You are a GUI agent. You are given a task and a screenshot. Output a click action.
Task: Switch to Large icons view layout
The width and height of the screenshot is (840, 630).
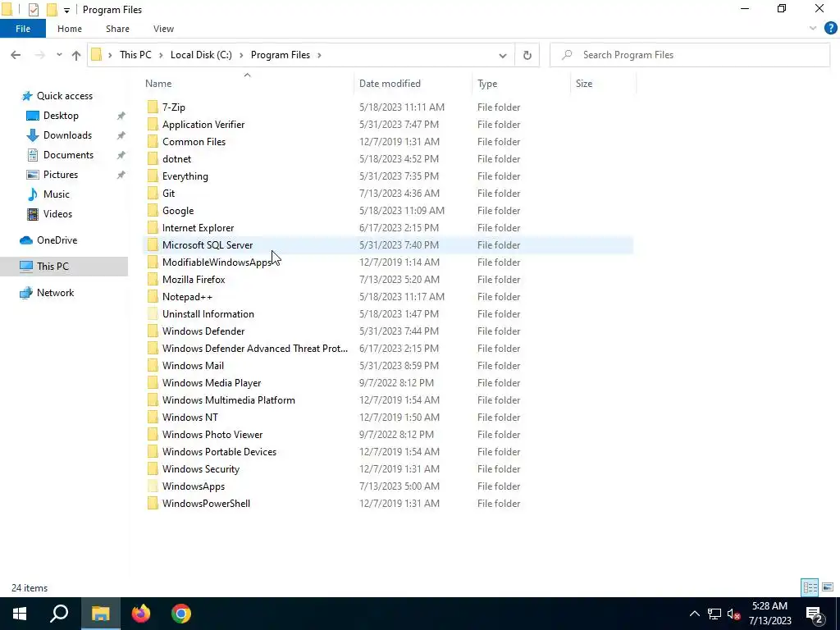tap(828, 587)
